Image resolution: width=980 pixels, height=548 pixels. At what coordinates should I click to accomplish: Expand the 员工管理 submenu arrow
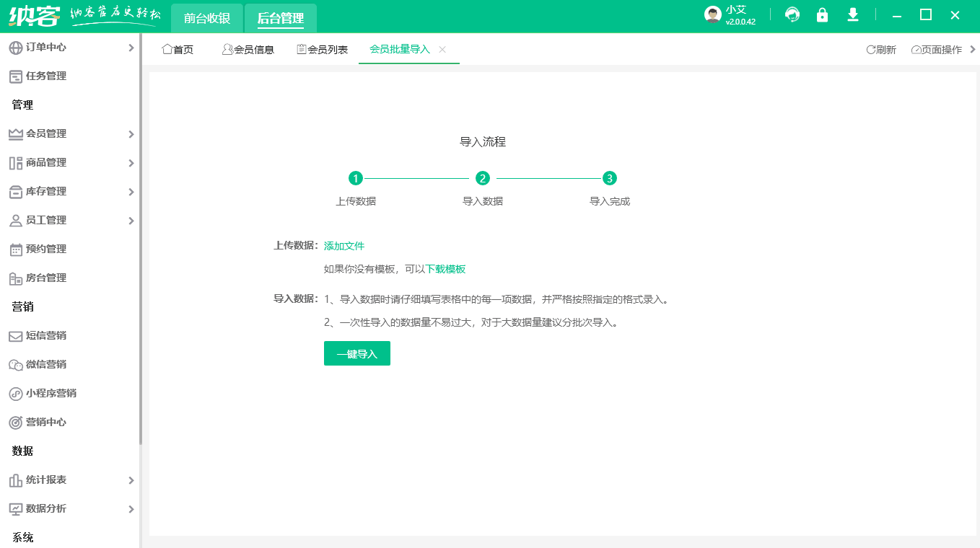(x=131, y=220)
